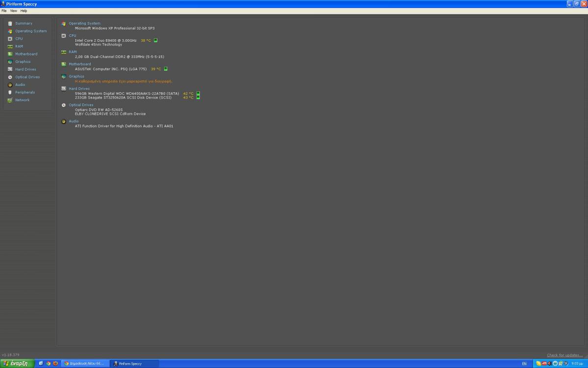Launch Firefox from quick launch bar

(55, 364)
